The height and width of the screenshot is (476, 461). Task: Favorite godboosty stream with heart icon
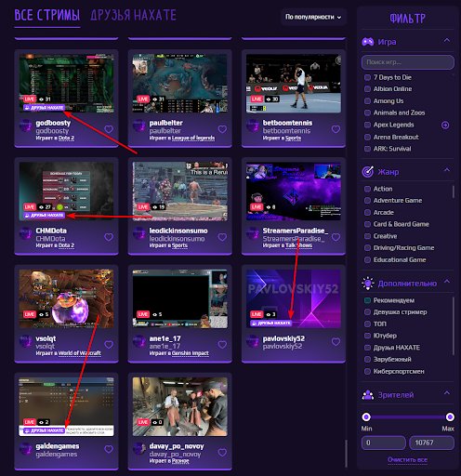109,129
